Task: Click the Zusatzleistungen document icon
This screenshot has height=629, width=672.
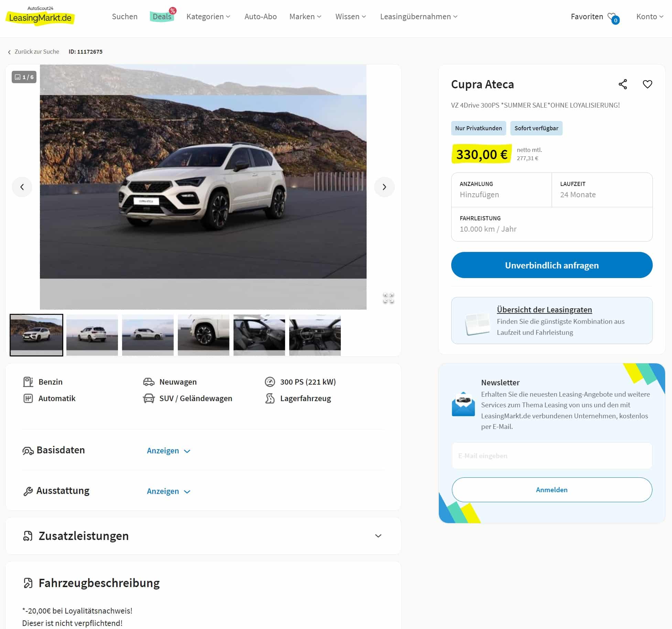Action: (28, 536)
